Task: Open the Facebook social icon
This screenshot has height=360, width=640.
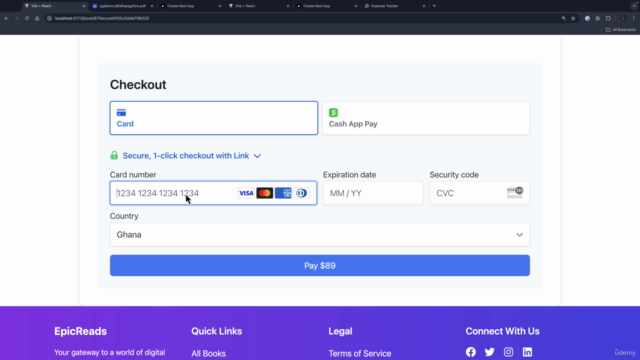Action: 471,352
